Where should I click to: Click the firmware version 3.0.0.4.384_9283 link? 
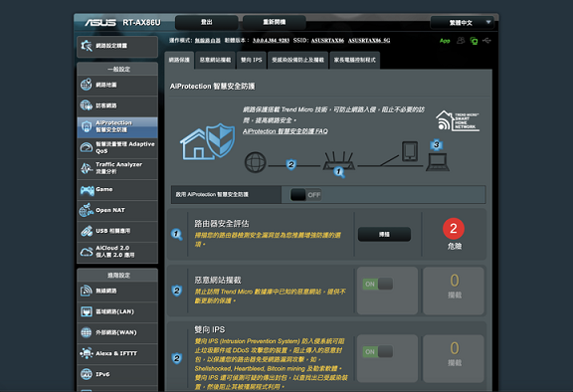[x=271, y=41]
